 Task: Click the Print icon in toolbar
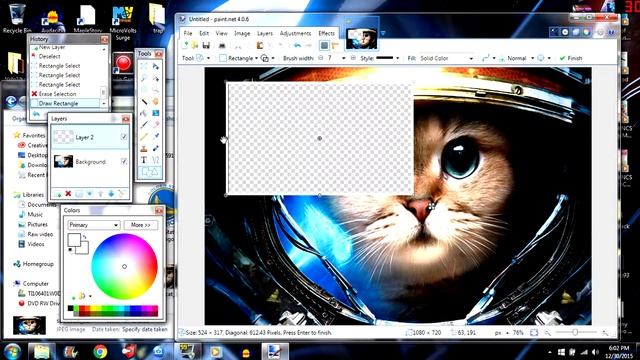tap(222, 45)
